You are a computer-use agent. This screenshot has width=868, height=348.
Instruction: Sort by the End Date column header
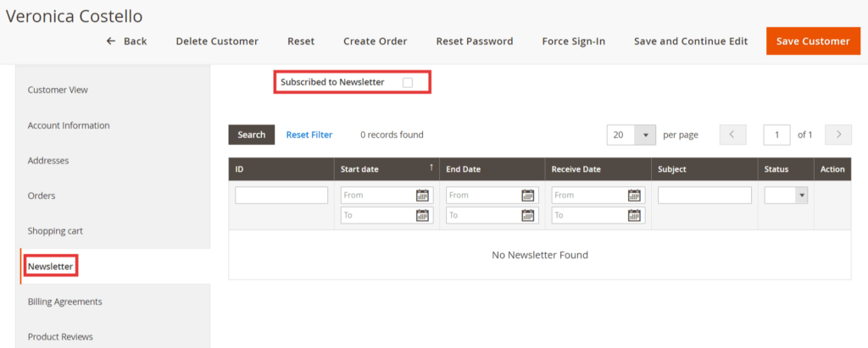coord(492,169)
